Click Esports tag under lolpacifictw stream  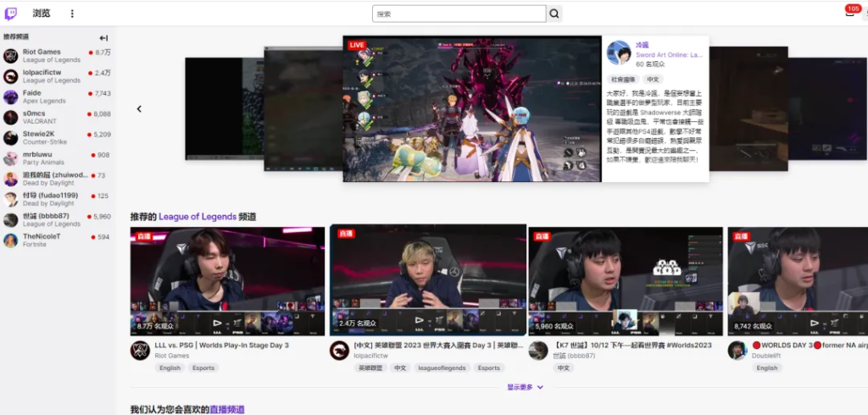click(489, 368)
